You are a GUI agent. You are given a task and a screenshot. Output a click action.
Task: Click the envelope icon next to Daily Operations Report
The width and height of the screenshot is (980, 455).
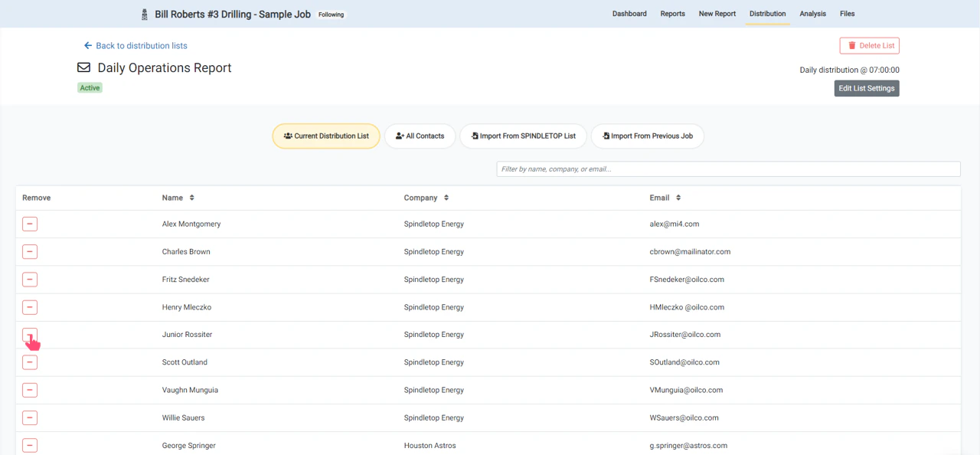point(83,67)
